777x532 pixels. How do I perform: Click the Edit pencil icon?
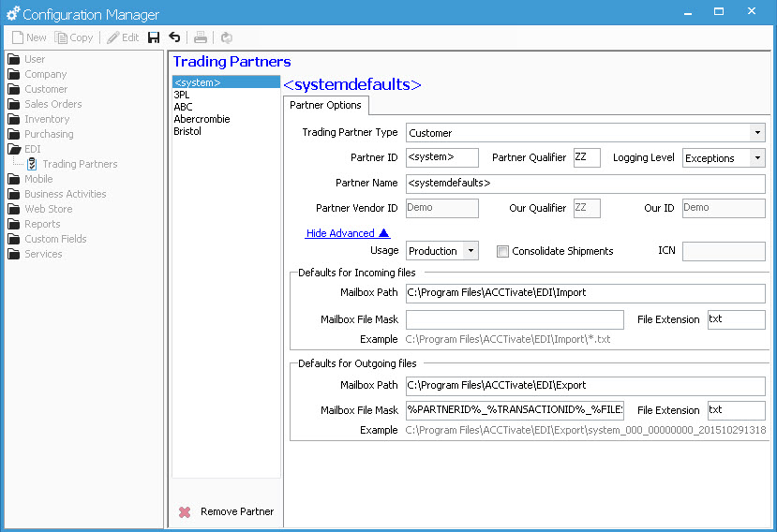coord(113,37)
